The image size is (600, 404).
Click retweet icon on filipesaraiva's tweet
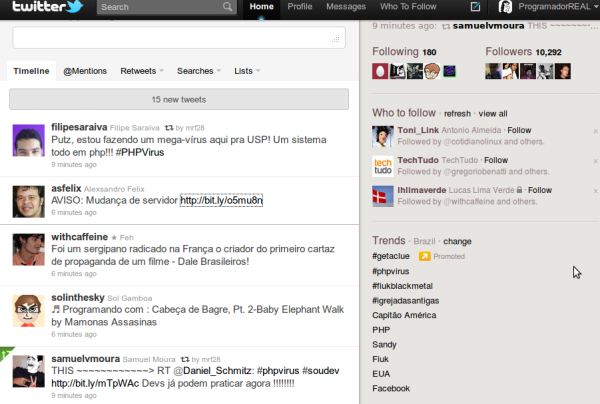pos(169,128)
